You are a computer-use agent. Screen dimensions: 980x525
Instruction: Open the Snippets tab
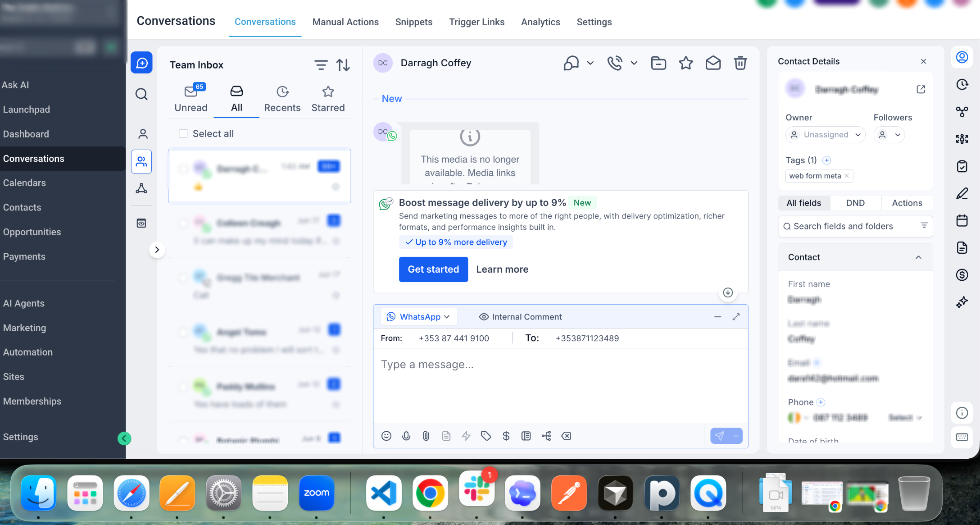coord(414,22)
